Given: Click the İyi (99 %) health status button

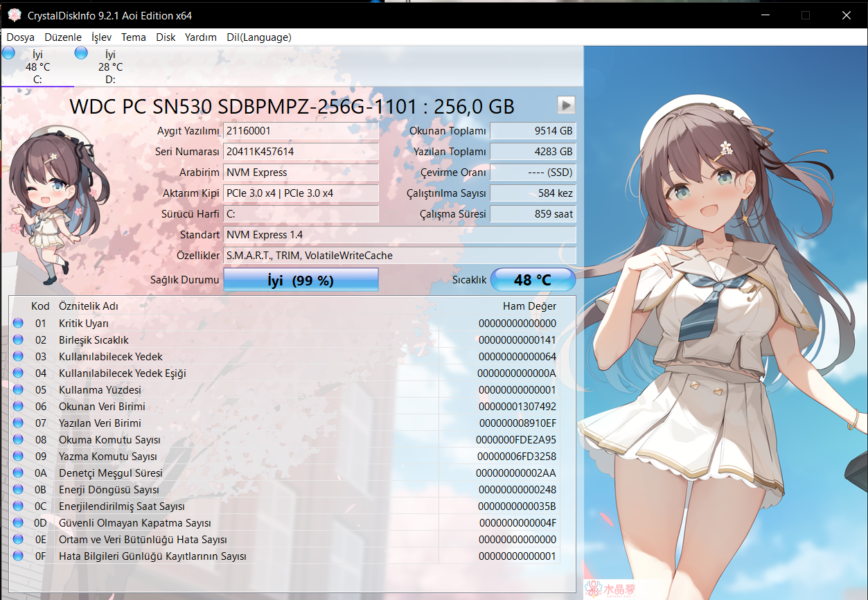Looking at the screenshot, I should pyautogui.click(x=301, y=280).
